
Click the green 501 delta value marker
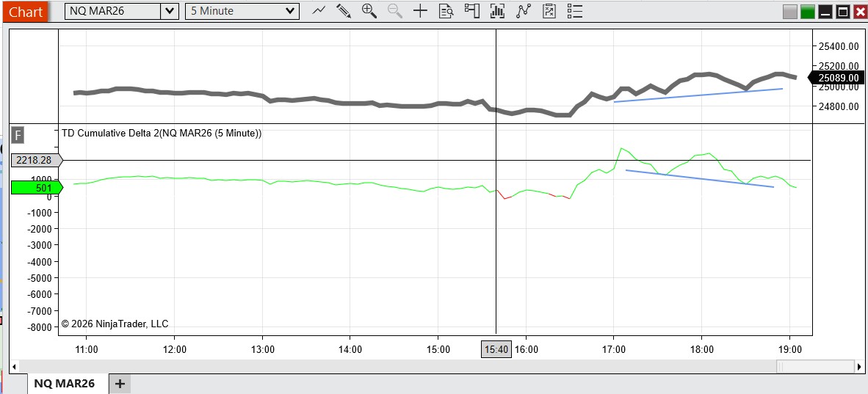tap(37, 188)
